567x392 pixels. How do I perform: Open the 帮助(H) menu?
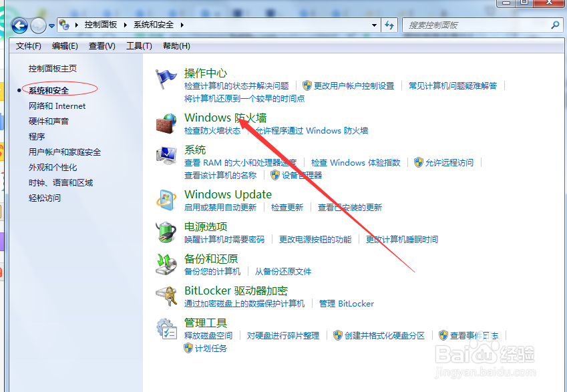pos(176,46)
